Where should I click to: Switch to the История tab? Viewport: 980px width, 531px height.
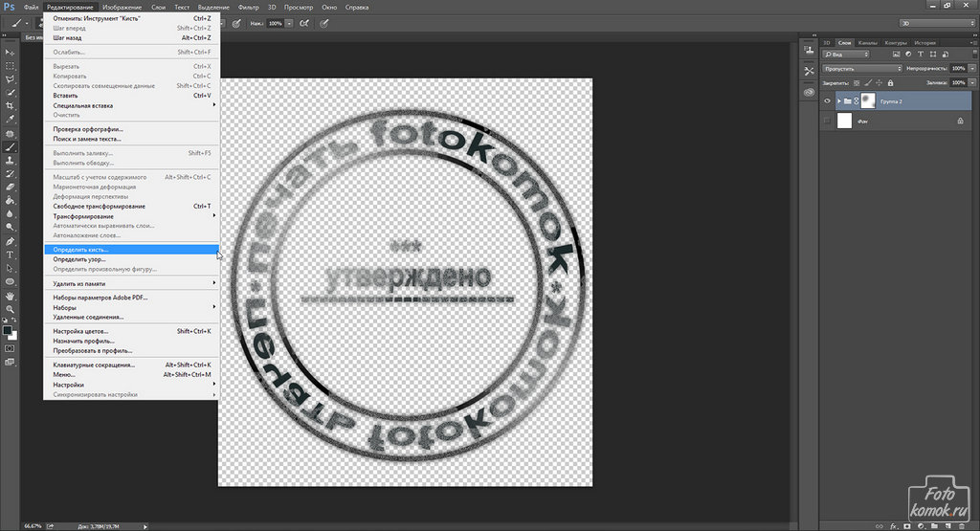(925, 42)
